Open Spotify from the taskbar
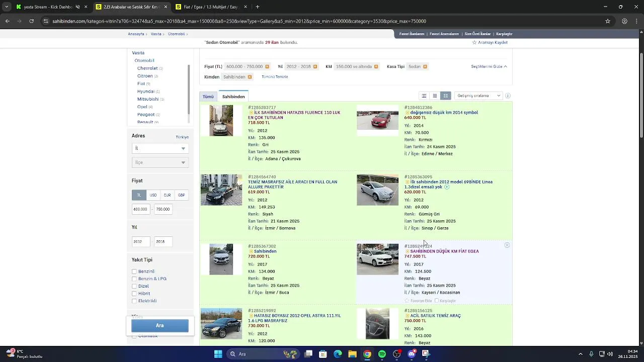644x362 pixels. [382, 354]
